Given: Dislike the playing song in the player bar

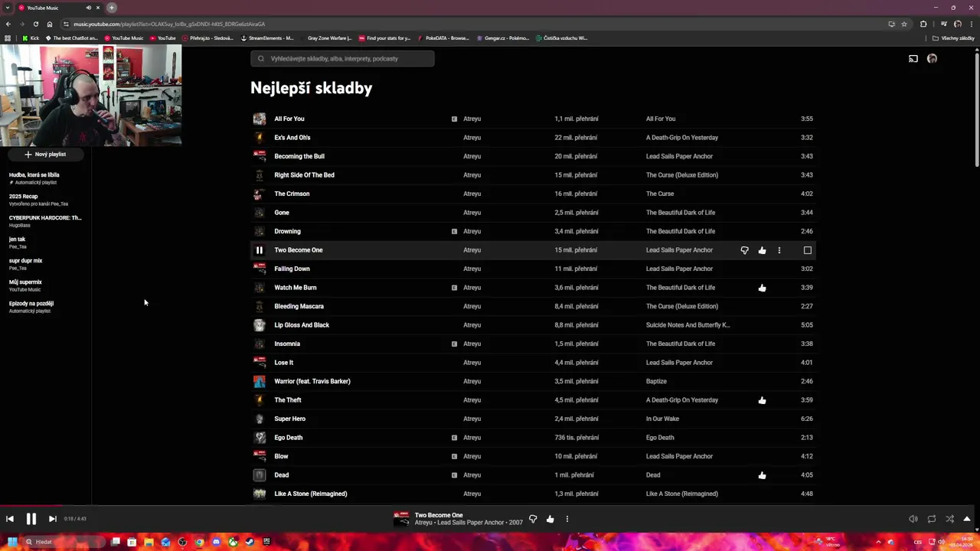Looking at the screenshot, I should pos(533,519).
